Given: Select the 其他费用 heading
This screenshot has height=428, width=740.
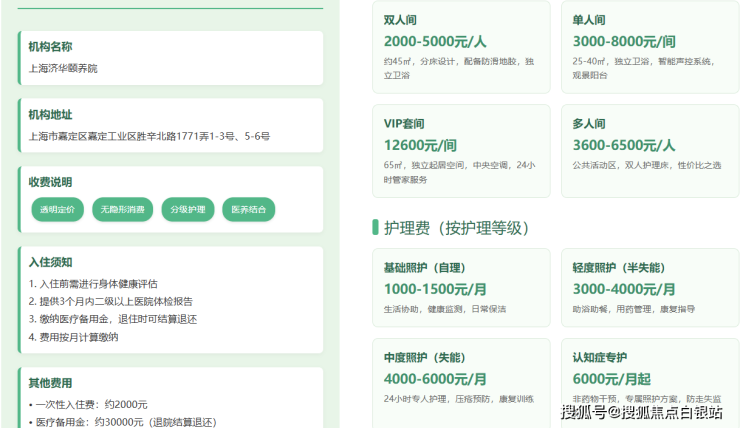Looking at the screenshot, I should tap(50, 383).
